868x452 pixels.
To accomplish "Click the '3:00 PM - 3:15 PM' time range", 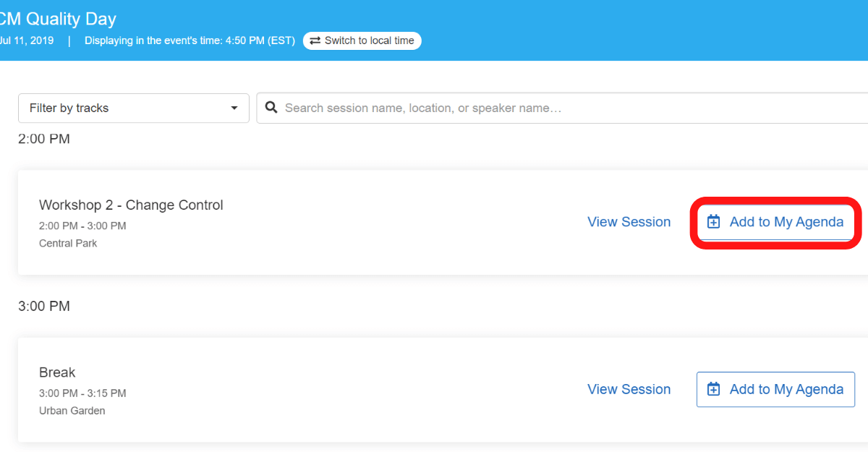I will pos(82,393).
